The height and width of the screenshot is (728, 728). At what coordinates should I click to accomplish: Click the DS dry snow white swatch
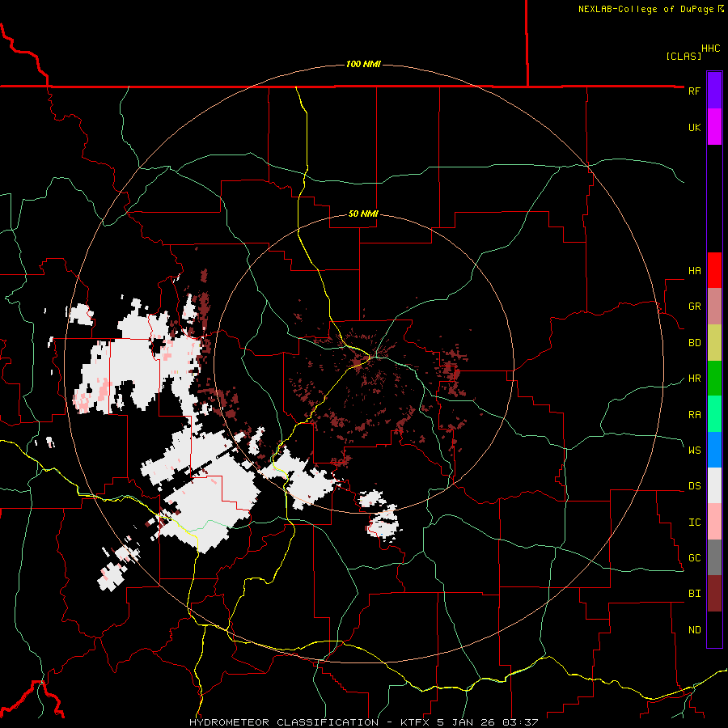pos(714,485)
